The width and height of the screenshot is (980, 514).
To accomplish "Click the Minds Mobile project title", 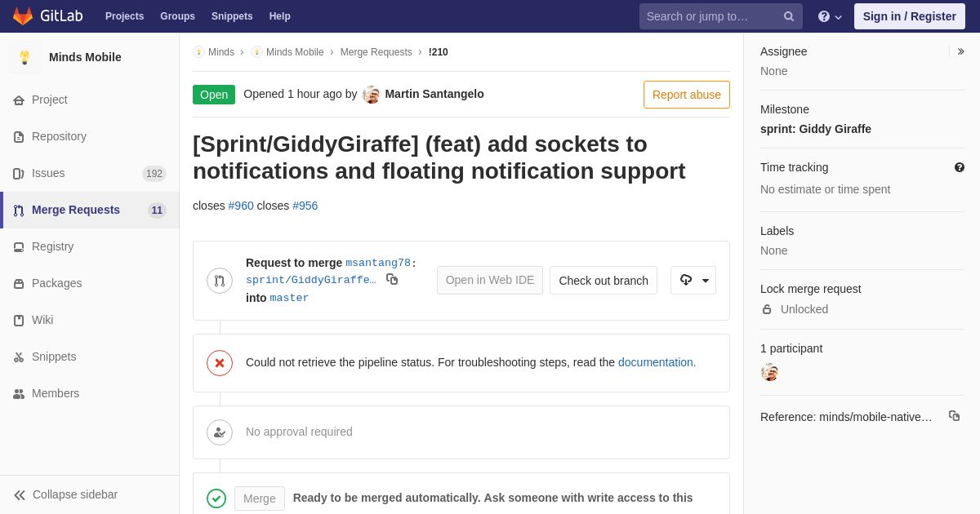I will click(85, 57).
